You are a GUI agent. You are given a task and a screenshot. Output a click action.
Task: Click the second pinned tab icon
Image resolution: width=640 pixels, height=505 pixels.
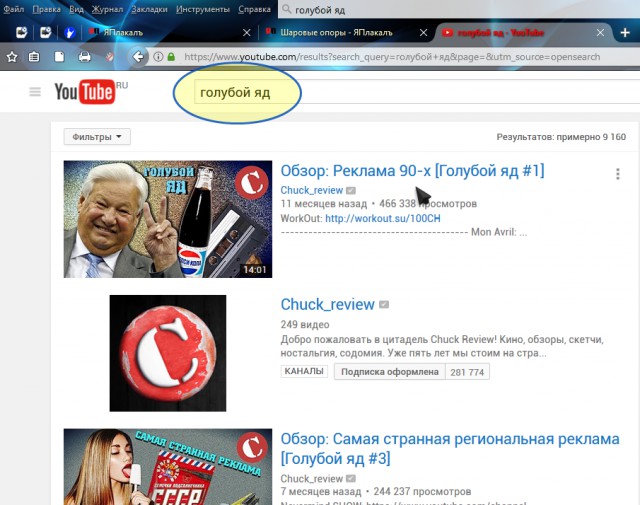click(x=45, y=32)
